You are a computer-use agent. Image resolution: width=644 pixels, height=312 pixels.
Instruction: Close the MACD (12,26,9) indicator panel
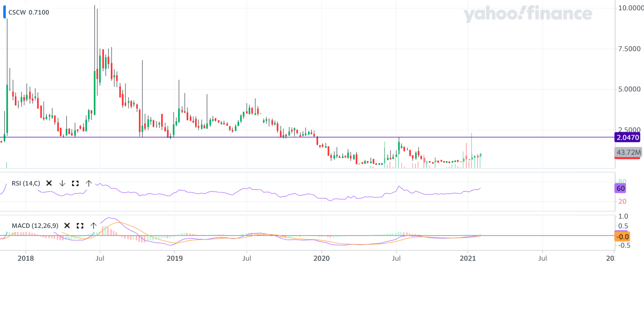click(x=67, y=226)
